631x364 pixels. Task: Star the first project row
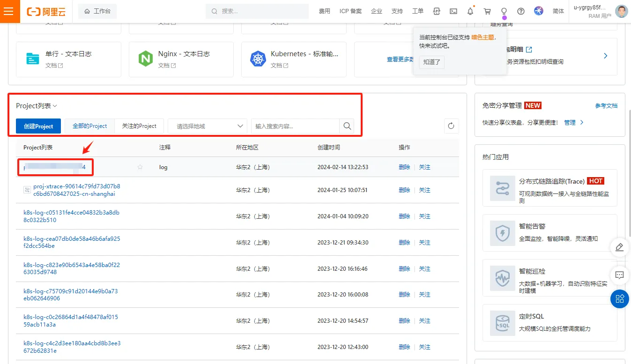point(140,167)
